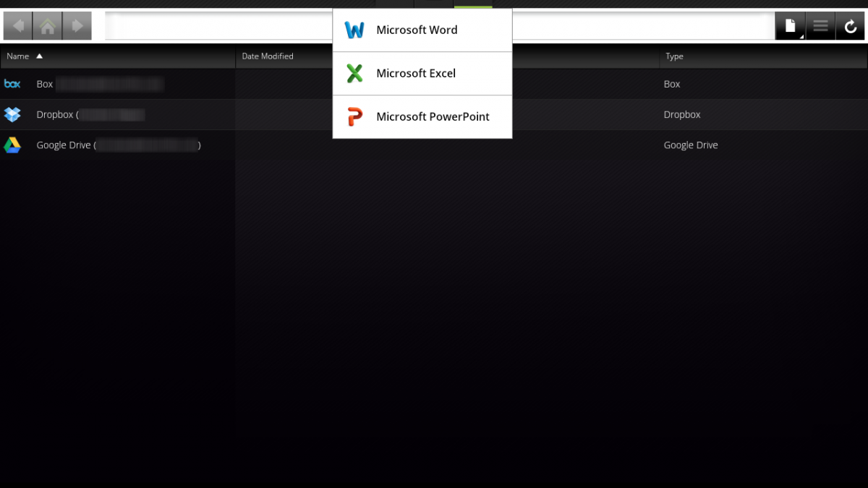Click the path address bar field

[217, 27]
